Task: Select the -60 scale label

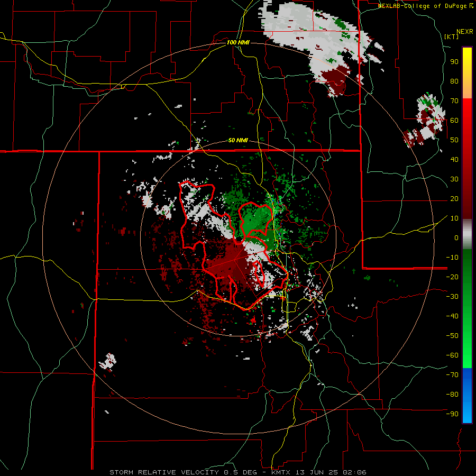Action: [x=452, y=355]
